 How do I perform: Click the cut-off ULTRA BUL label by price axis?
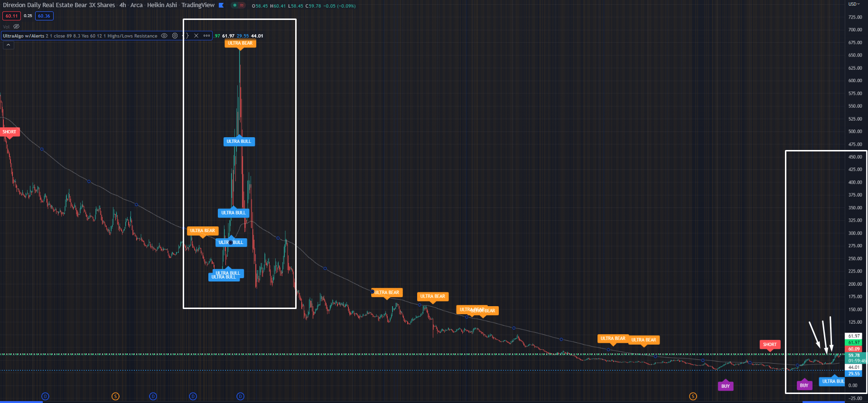point(832,381)
